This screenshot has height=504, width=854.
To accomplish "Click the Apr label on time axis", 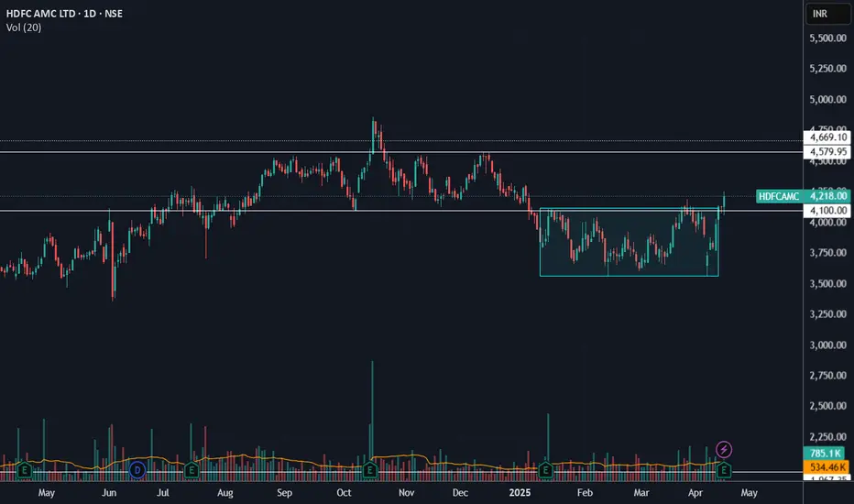I will (695, 493).
